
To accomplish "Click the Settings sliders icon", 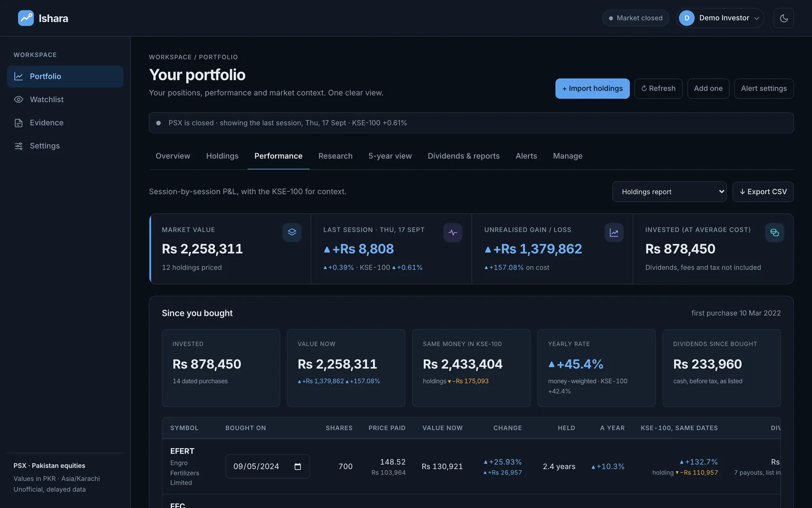I will click(x=19, y=146).
